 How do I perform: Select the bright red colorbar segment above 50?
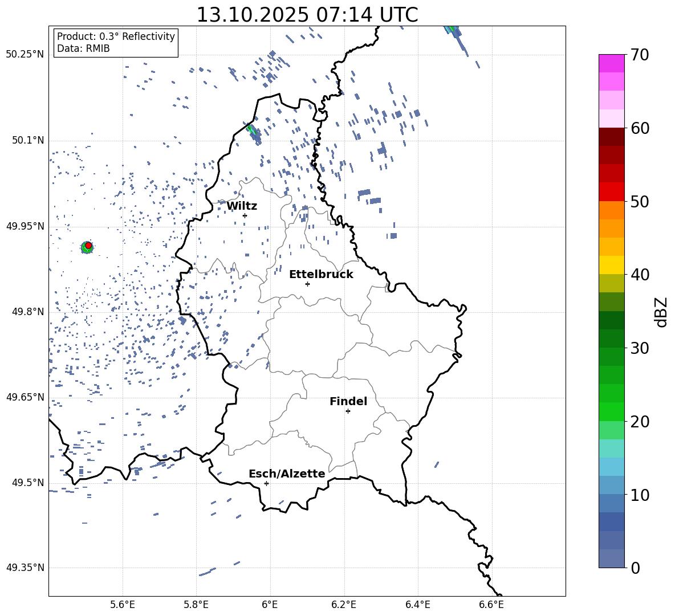[612, 192]
